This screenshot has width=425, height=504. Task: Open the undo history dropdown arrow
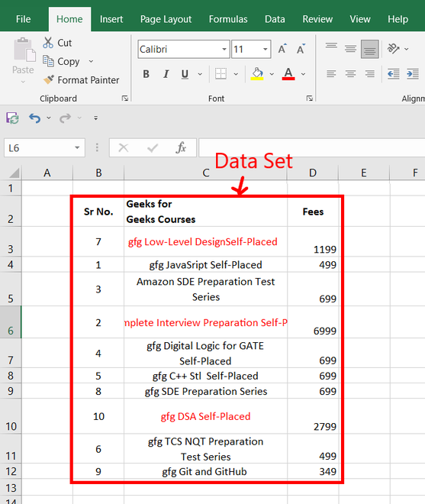click(x=49, y=118)
